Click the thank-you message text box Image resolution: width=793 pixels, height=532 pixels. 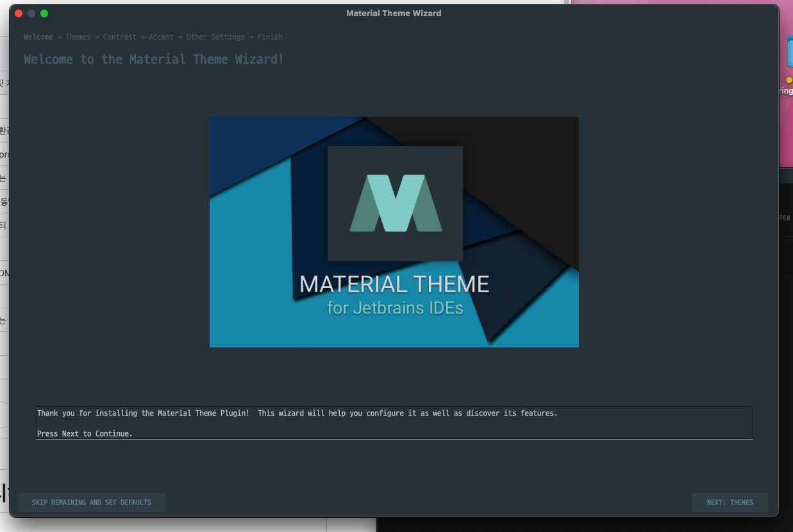pyautogui.click(x=394, y=423)
